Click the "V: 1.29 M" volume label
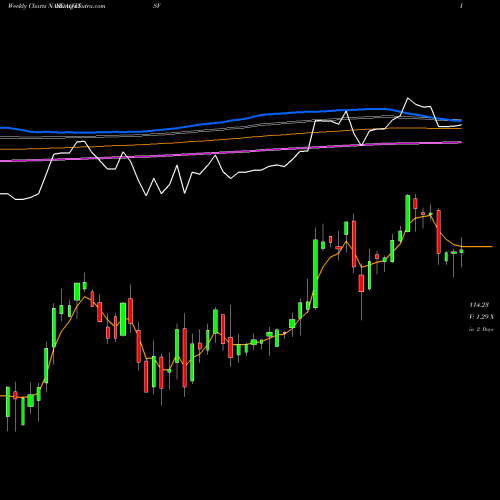Image resolution: width=500 pixels, height=500 pixels. [481, 317]
